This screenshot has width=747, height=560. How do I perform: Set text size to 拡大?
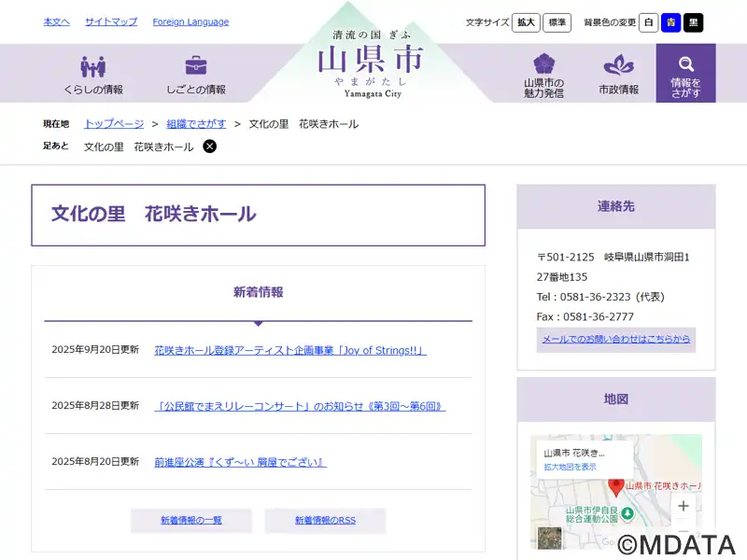pos(526,22)
